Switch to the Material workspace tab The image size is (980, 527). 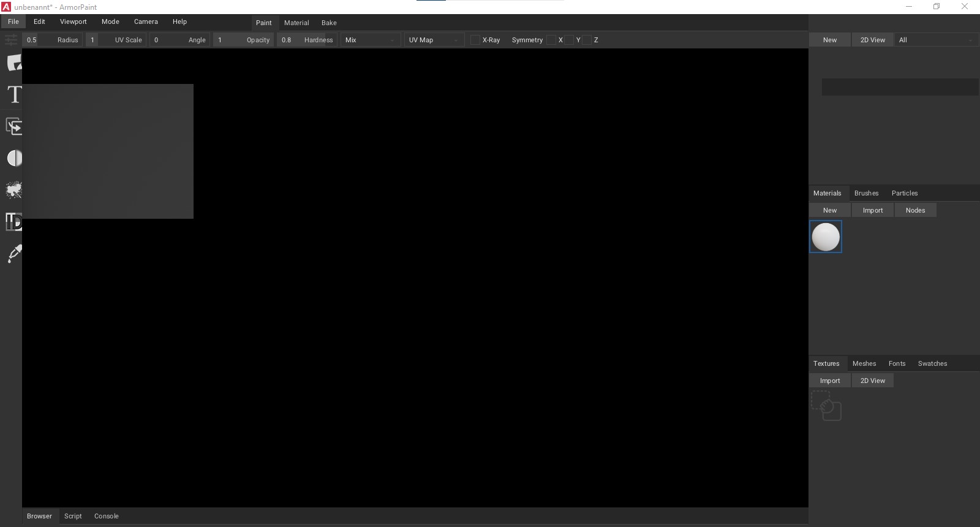(296, 23)
